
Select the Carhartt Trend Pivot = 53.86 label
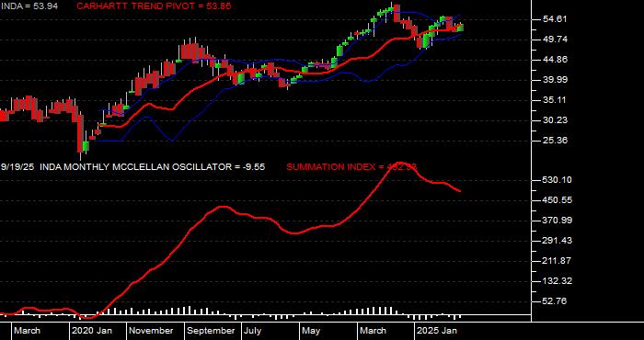[154, 6]
